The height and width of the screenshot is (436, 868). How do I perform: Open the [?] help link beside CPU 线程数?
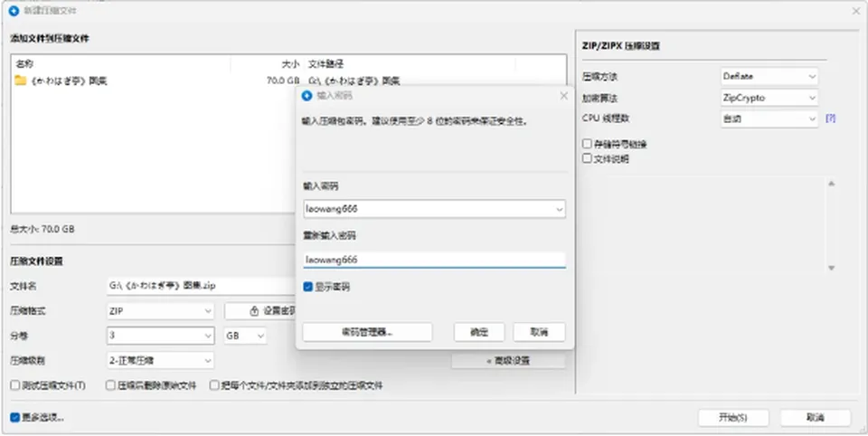click(830, 118)
